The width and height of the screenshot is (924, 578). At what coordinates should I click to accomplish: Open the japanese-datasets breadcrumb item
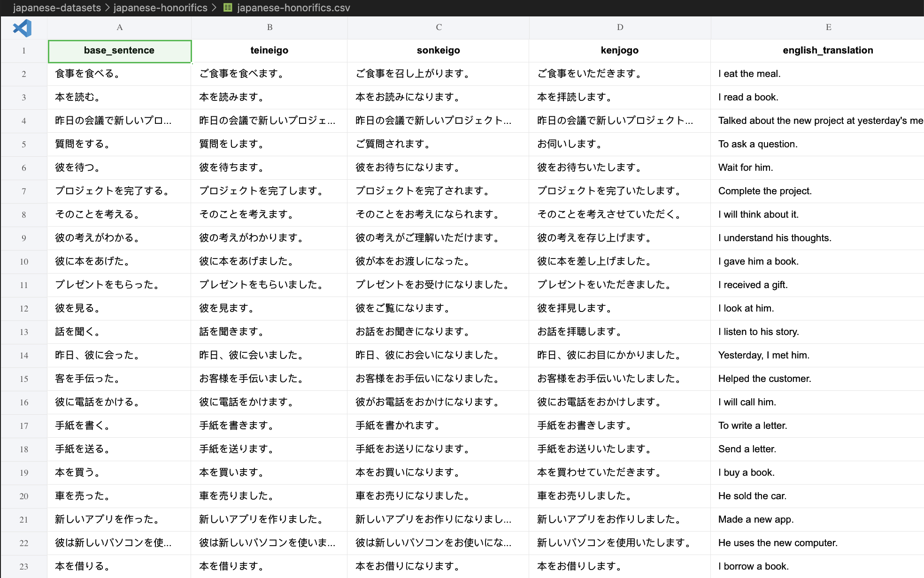click(56, 8)
